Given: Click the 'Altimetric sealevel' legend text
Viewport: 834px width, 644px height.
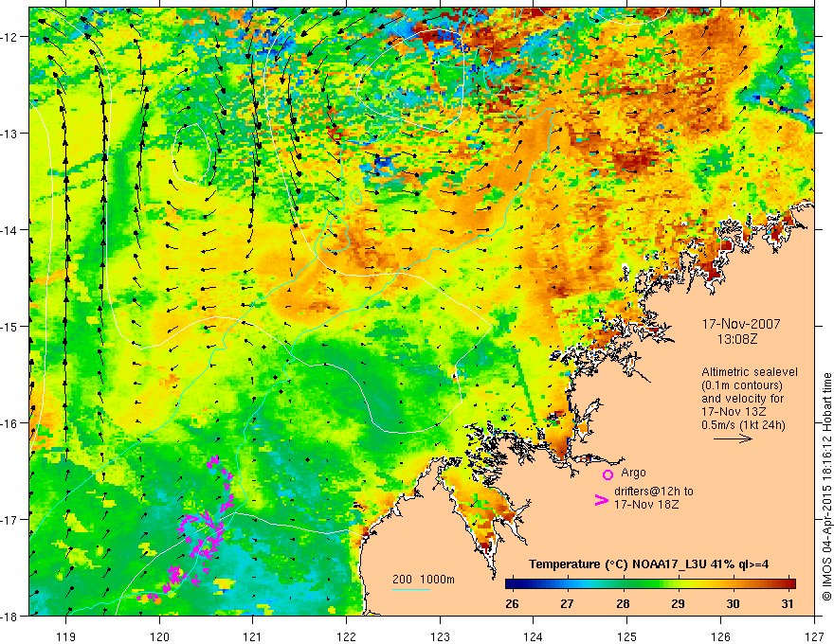Looking at the screenshot, I should tap(750, 372).
